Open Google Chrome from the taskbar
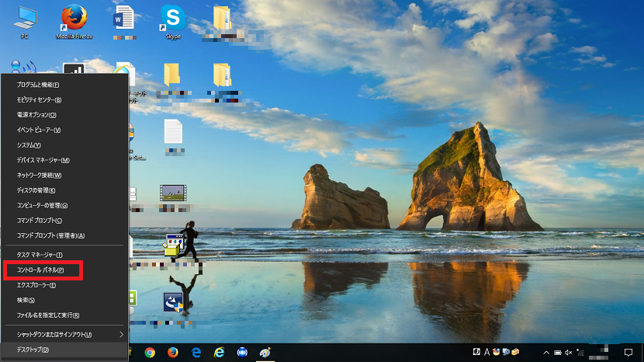 click(x=150, y=353)
